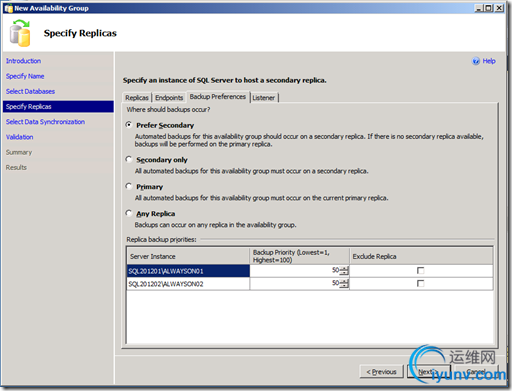Minimize the New Availability Group window

point(479,8)
